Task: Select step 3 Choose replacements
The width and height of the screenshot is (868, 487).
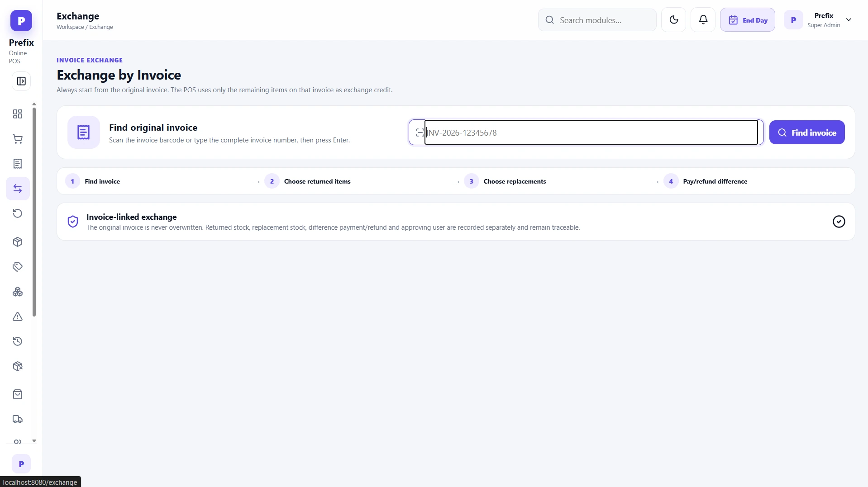Action: click(x=505, y=181)
